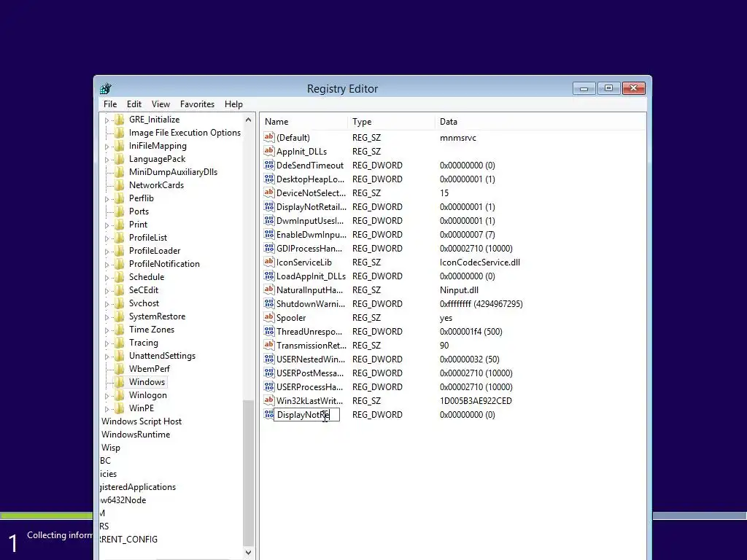Viewport: 747px width, 560px height.
Task: Click the Win32kLastWrit... string icon
Action: pos(268,400)
